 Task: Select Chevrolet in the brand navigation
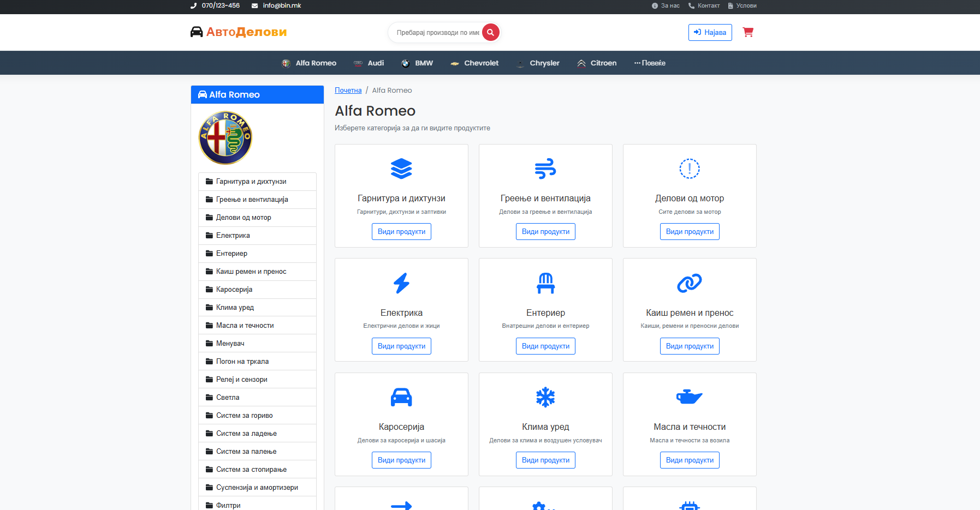click(x=474, y=63)
